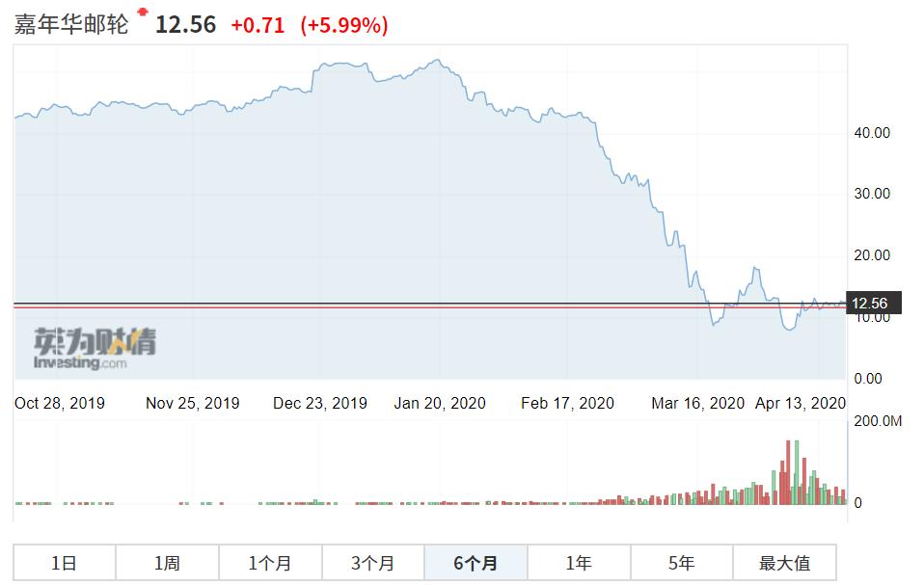Click the black 12.56 price marker on axis

[x=873, y=304]
